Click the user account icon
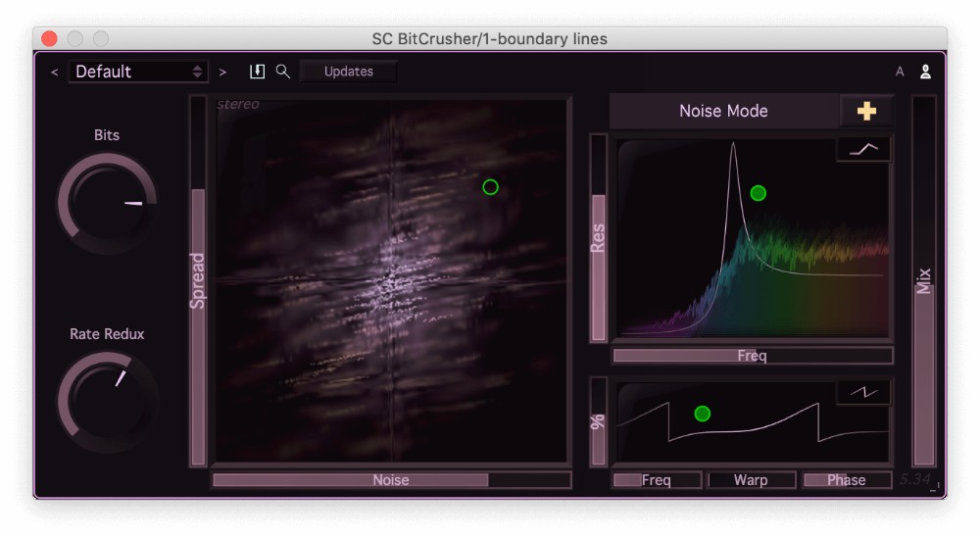Image resolution: width=980 pixels, height=538 pixels. (924, 72)
